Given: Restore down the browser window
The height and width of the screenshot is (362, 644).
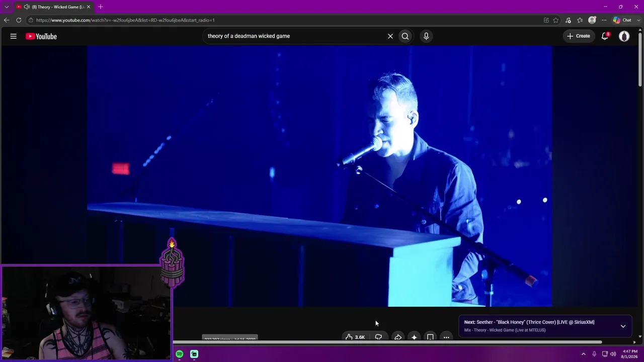Looking at the screenshot, I should [x=621, y=7].
